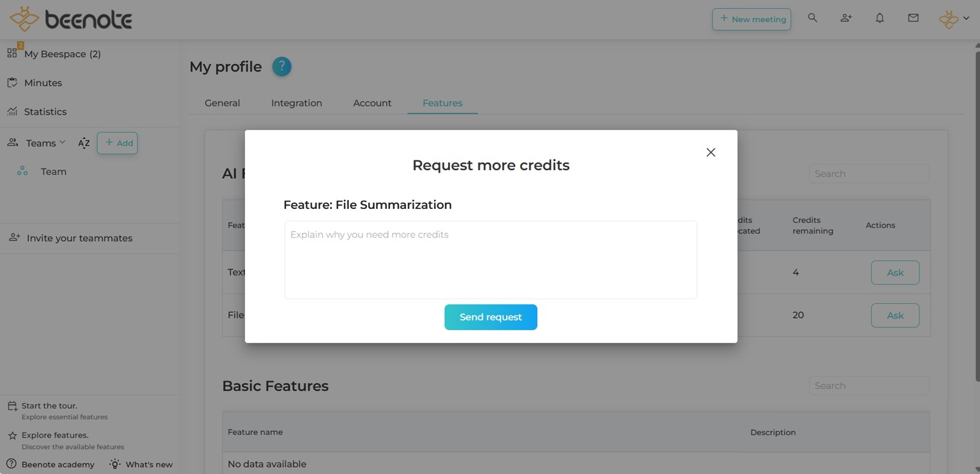The image size is (980, 474).
Task: Click the search magnifier icon in header
Action: (812, 18)
